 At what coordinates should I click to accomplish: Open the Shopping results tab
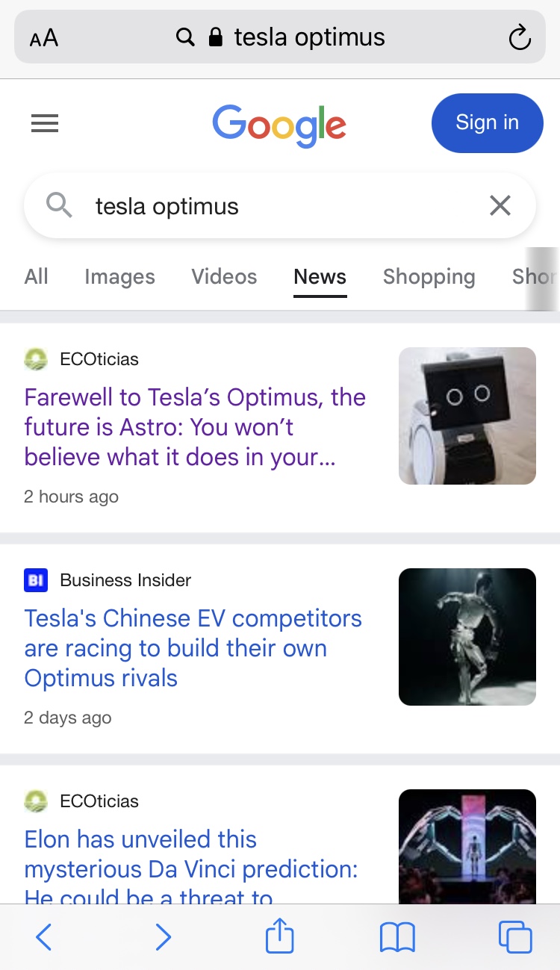point(429,277)
